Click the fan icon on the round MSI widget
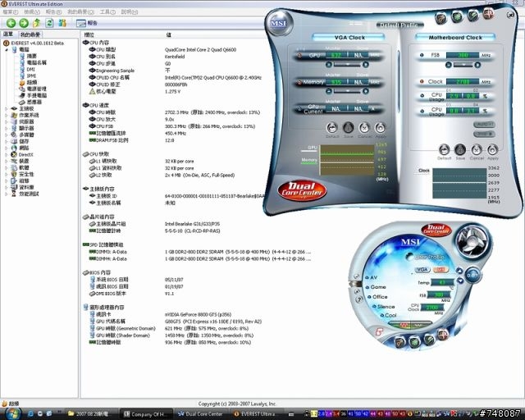This screenshot has width=525, height=420. [x=472, y=241]
